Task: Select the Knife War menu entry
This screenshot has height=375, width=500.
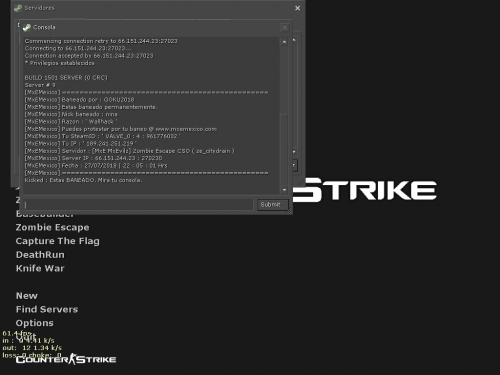Action: pos(40,268)
